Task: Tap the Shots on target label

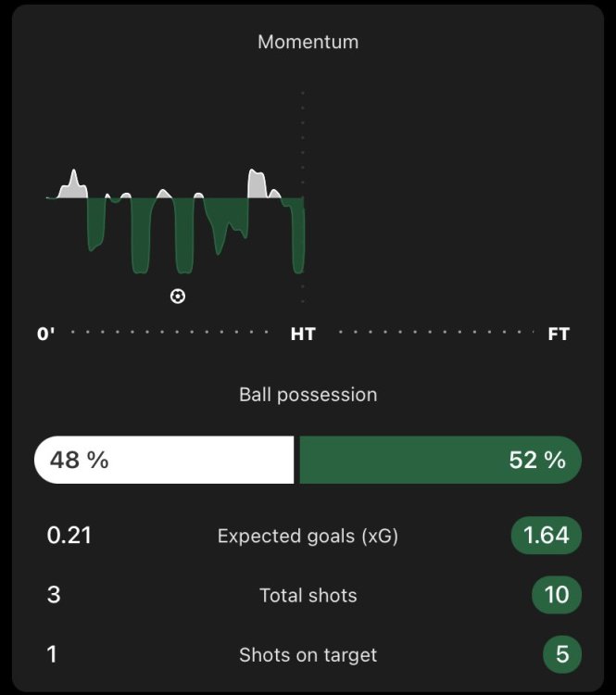Action: [x=308, y=654]
